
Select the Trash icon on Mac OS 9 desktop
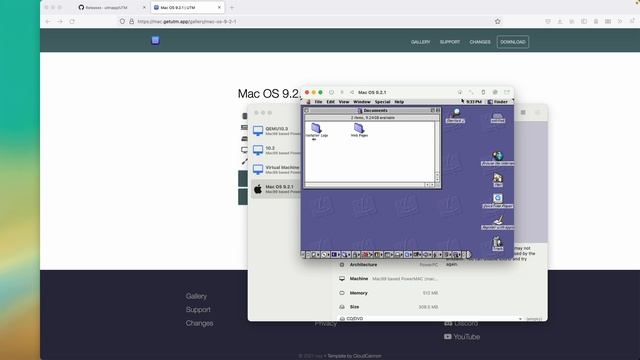pos(498,244)
